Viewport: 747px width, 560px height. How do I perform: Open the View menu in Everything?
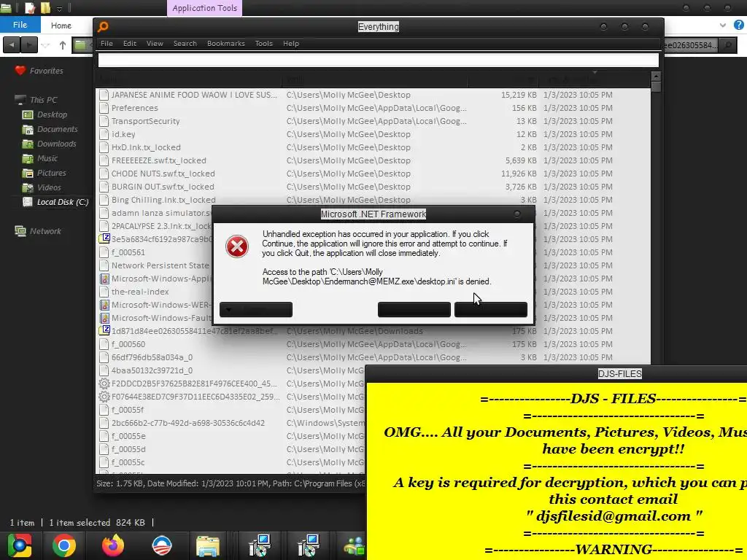(x=155, y=43)
